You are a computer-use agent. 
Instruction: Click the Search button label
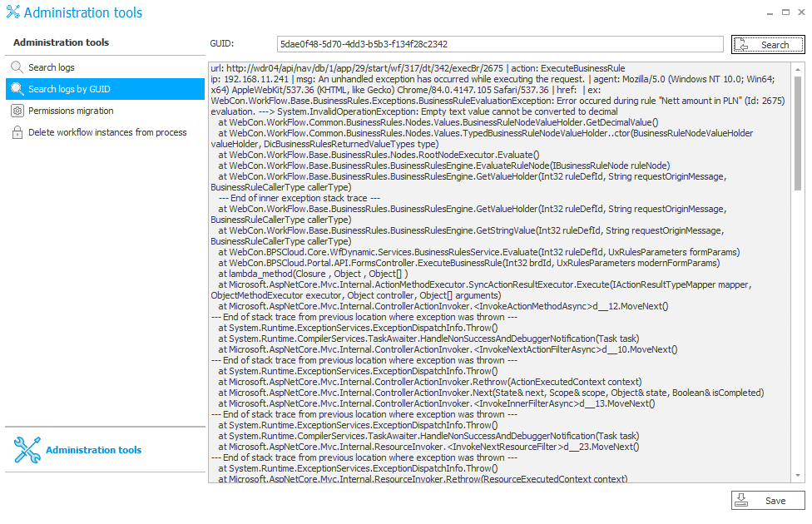pos(775,45)
